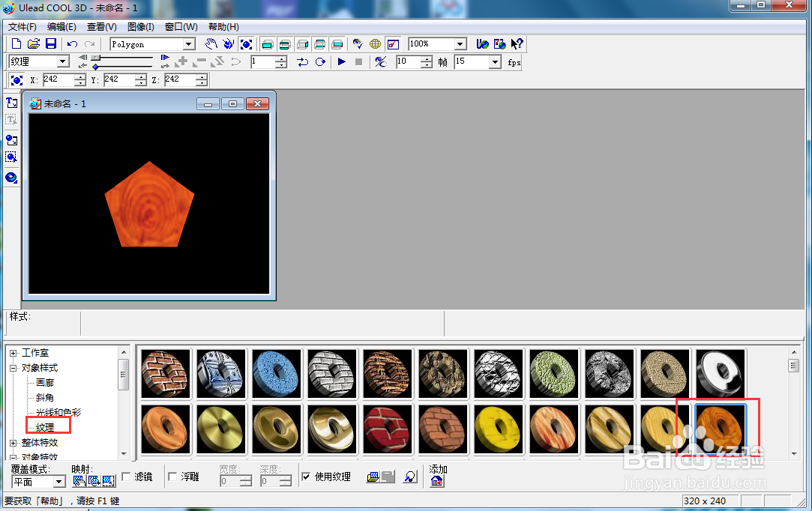The image size is (812, 511).
Task: Open the 帮助(H) menu
Action: [223, 27]
